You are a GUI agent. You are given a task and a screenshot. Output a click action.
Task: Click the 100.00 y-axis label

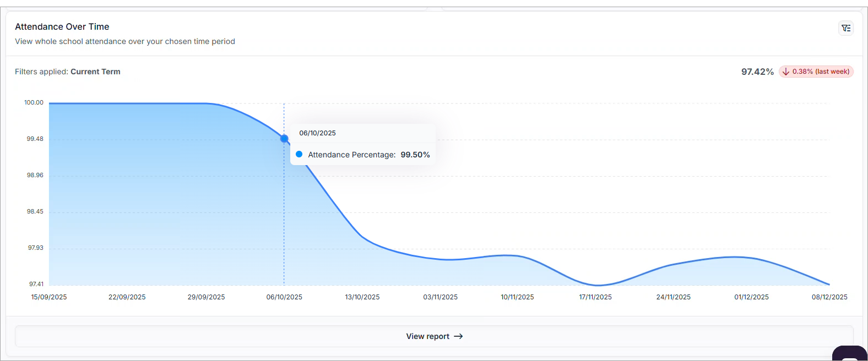click(x=34, y=102)
